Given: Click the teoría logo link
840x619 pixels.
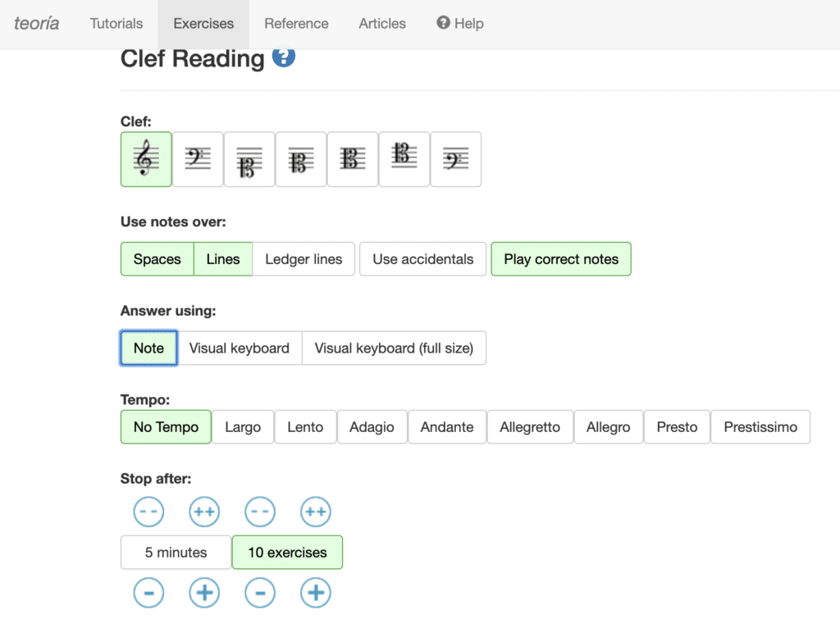Looking at the screenshot, I should tap(37, 24).
